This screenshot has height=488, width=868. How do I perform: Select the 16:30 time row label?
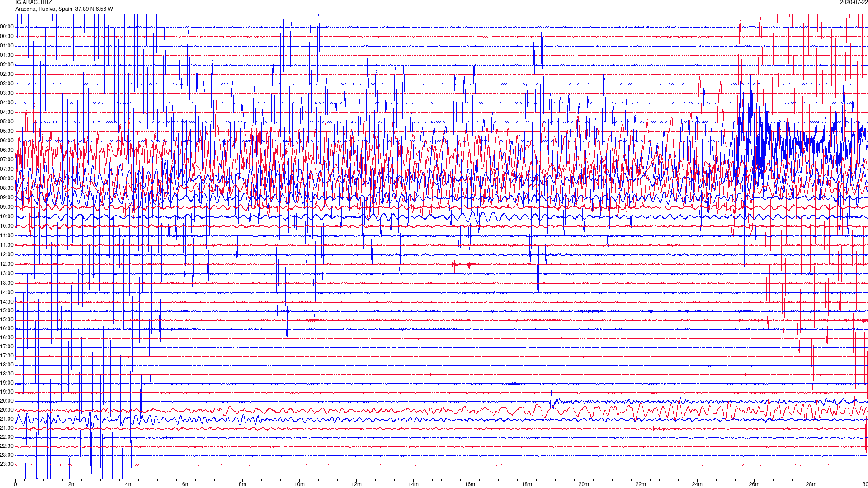click(x=7, y=338)
